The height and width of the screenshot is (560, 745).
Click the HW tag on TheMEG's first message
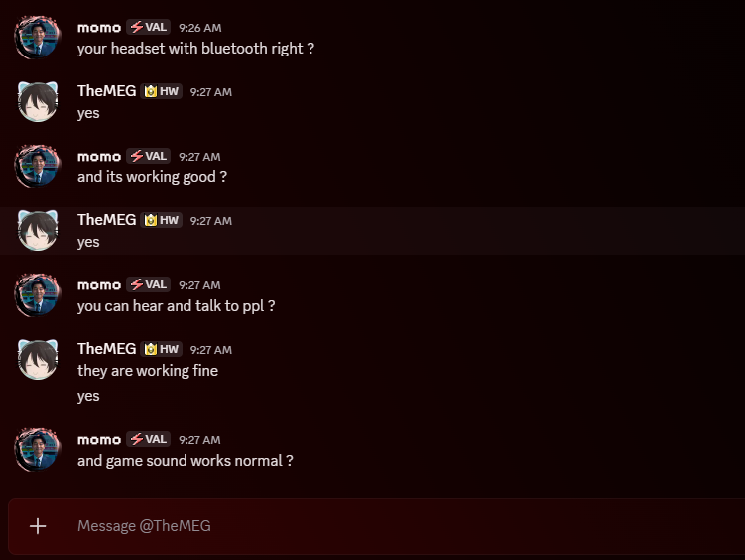click(162, 91)
